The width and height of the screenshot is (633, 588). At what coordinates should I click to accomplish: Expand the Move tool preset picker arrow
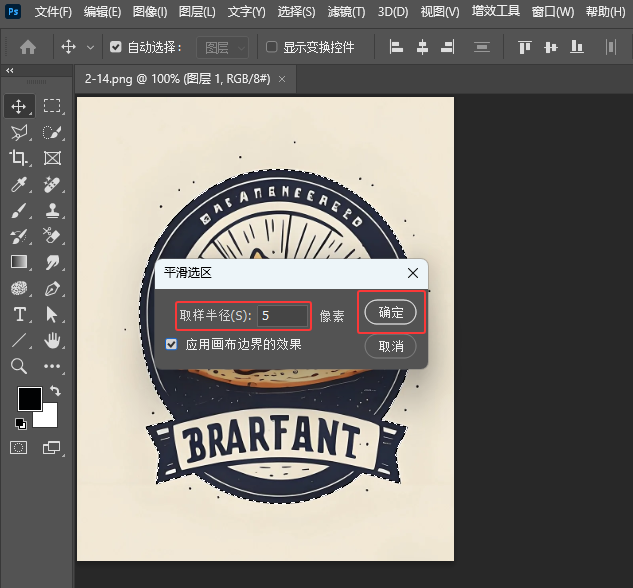coord(91,47)
